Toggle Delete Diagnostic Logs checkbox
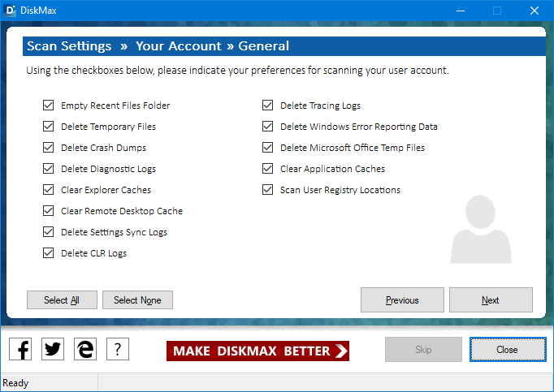This screenshot has width=554, height=392. coord(49,169)
